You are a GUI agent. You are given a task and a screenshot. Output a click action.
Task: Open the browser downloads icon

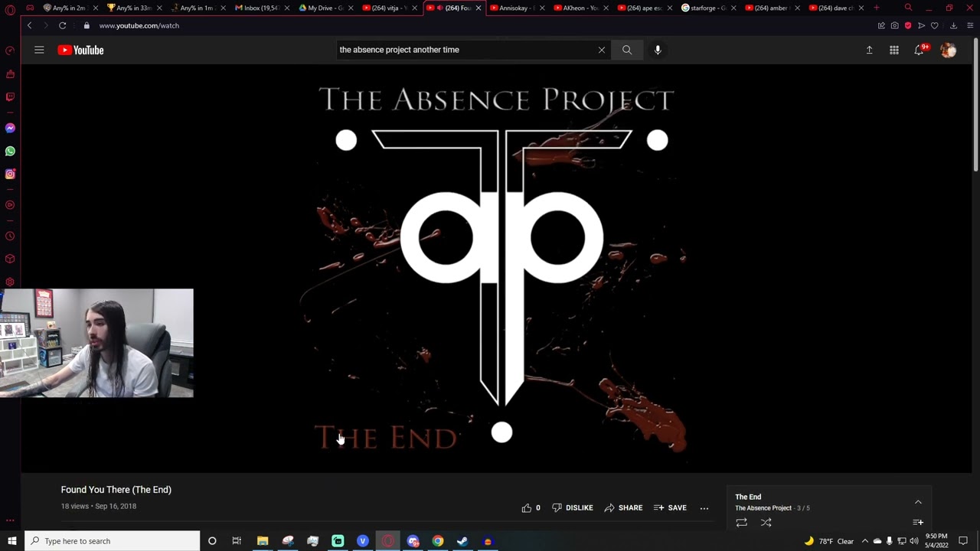coord(953,25)
